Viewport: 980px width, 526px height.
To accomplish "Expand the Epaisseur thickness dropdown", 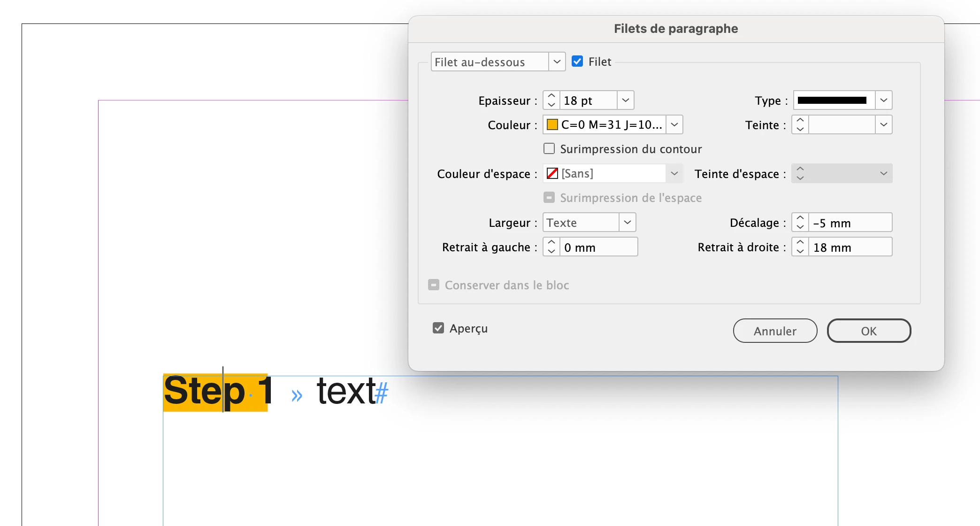I will 625,101.
